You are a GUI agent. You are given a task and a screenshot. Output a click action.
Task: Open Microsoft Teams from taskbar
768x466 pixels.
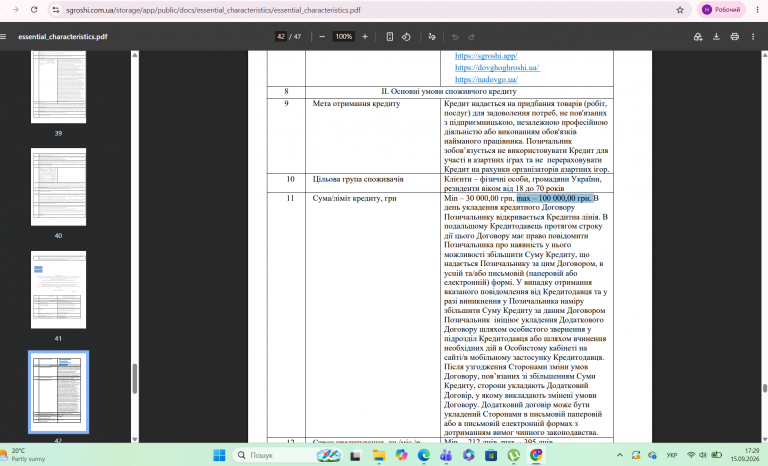(x=446, y=455)
